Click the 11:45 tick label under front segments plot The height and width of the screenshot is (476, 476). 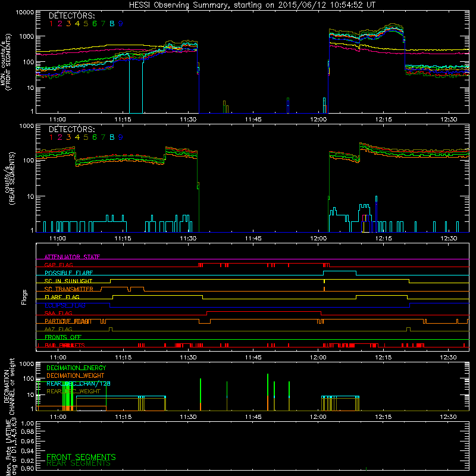[x=253, y=120]
